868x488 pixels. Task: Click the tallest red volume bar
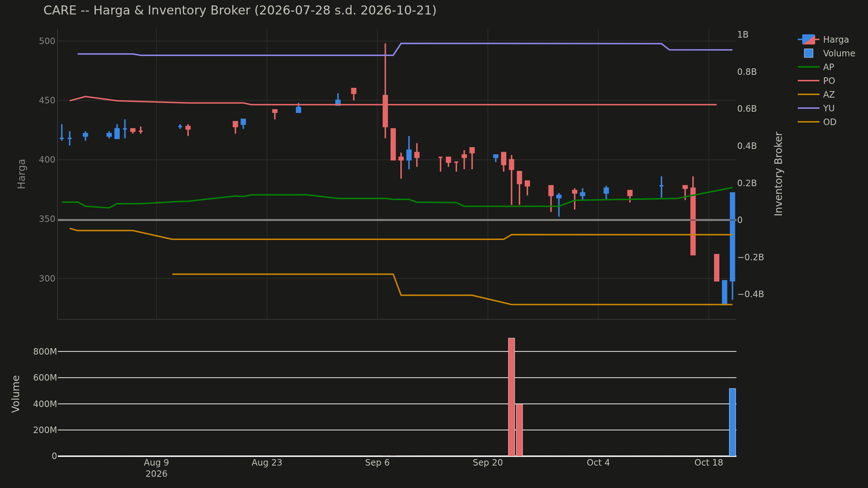(512, 397)
